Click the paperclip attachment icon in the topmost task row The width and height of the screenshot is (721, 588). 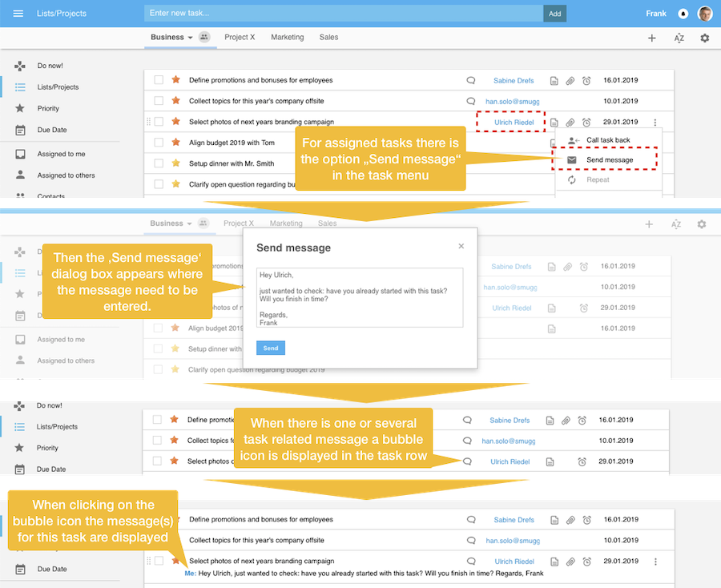pos(570,81)
